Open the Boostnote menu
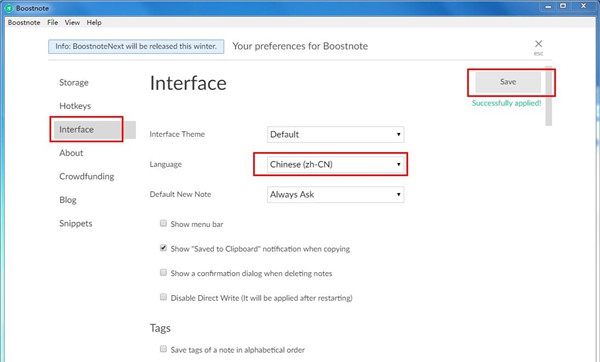 [x=24, y=23]
